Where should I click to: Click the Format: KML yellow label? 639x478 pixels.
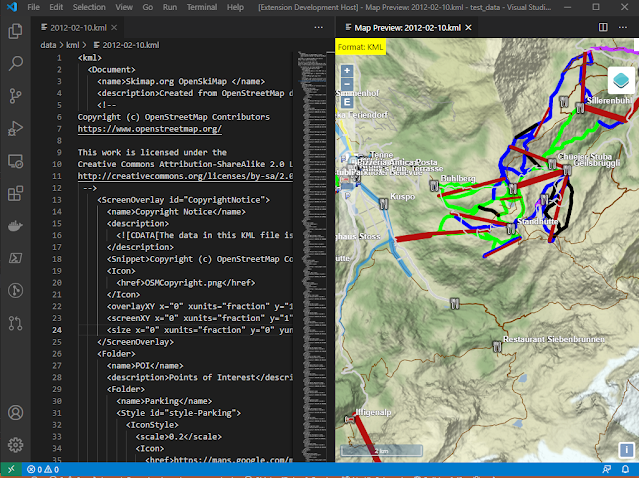tap(360, 47)
